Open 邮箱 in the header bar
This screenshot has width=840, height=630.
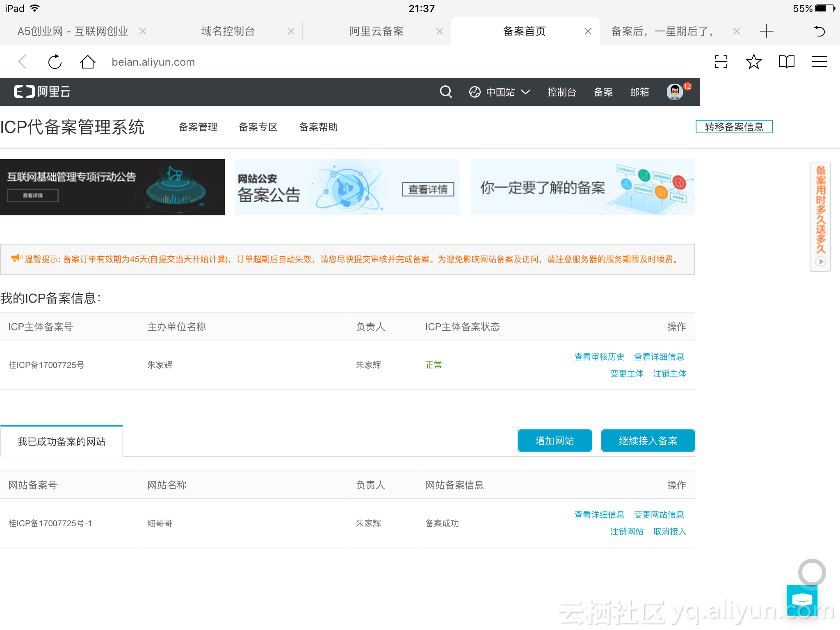pos(639,92)
